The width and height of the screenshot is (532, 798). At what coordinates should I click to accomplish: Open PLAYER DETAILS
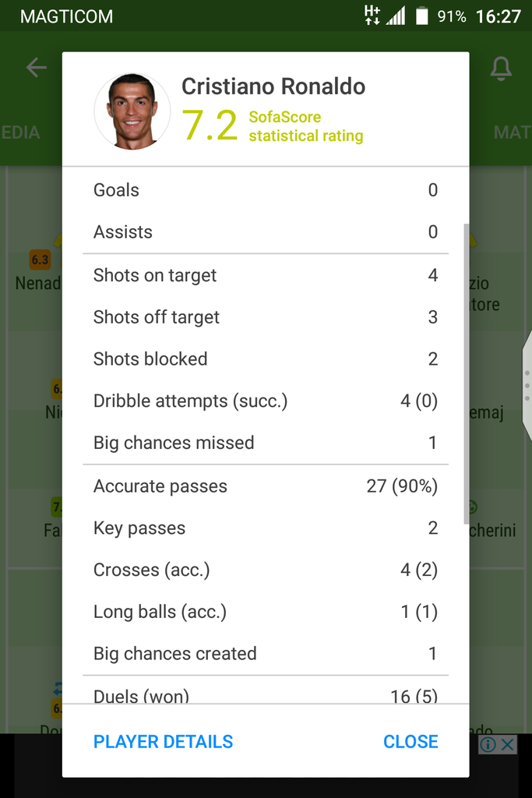(x=163, y=742)
